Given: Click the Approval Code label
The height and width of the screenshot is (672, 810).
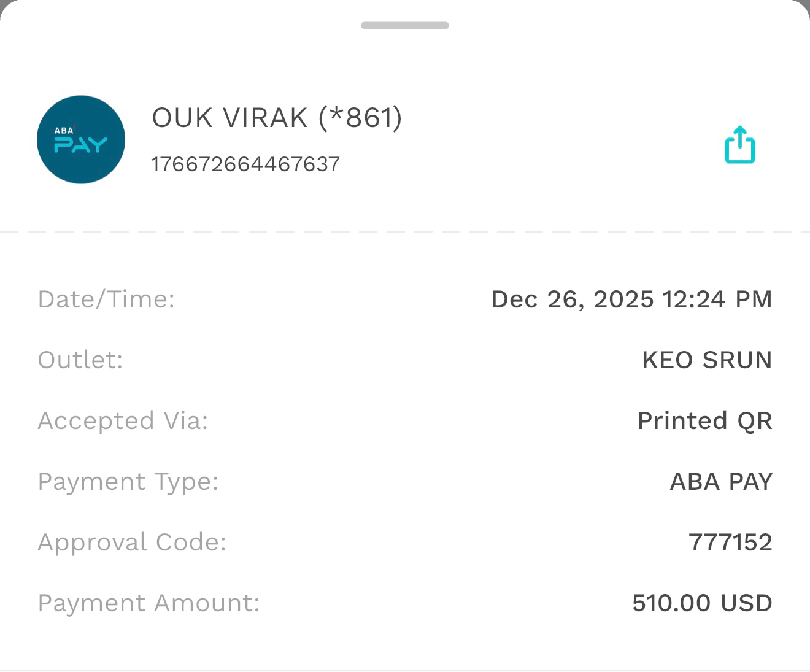Looking at the screenshot, I should click(132, 543).
